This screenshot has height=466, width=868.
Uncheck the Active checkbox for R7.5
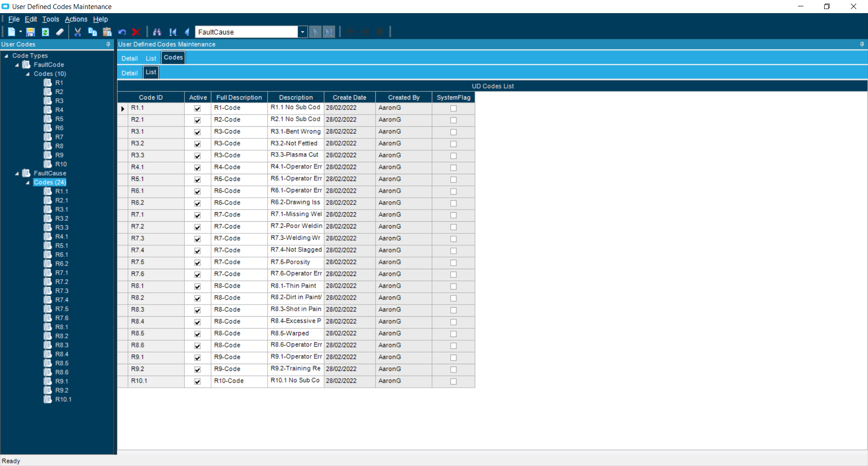click(x=198, y=263)
